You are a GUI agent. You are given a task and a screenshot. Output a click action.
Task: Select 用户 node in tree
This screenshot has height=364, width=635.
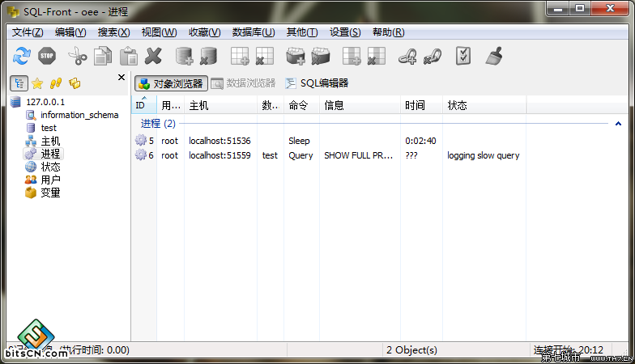50,180
